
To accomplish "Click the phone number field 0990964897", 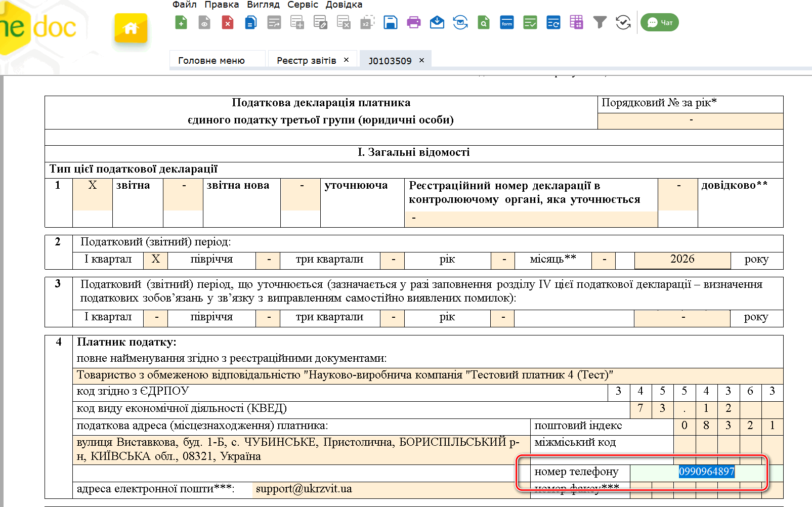I will (706, 472).
